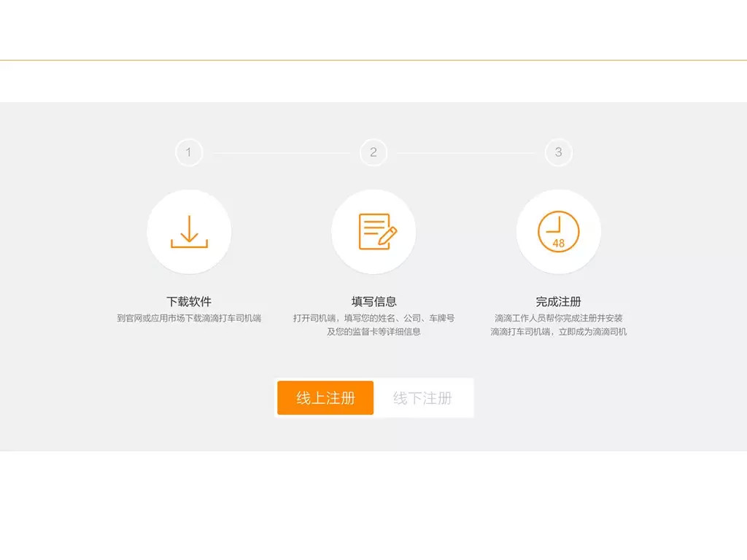Click the orange divider line at the top

click(373, 60)
